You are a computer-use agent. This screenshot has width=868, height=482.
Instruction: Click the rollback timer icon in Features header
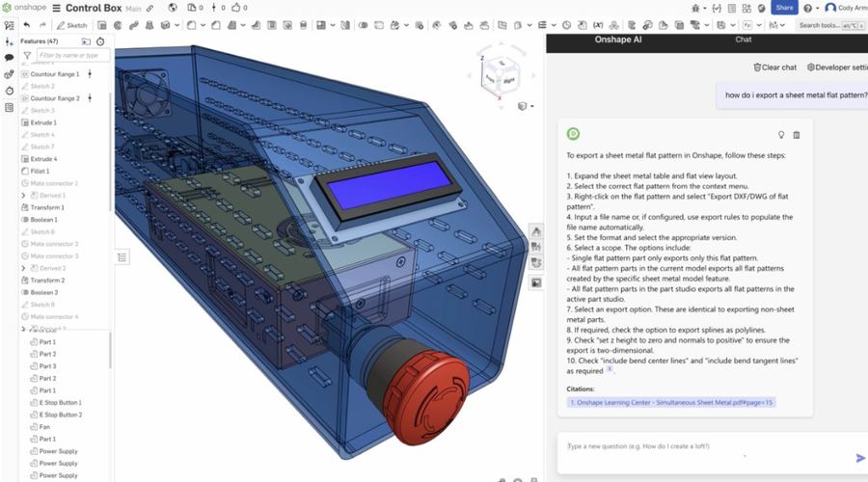click(100, 41)
